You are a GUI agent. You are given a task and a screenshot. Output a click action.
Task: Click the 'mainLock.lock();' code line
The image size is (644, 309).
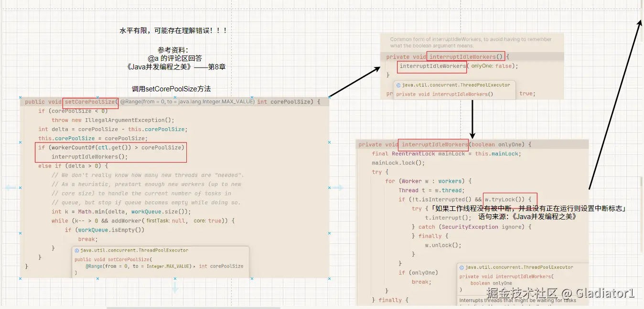(x=398, y=163)
